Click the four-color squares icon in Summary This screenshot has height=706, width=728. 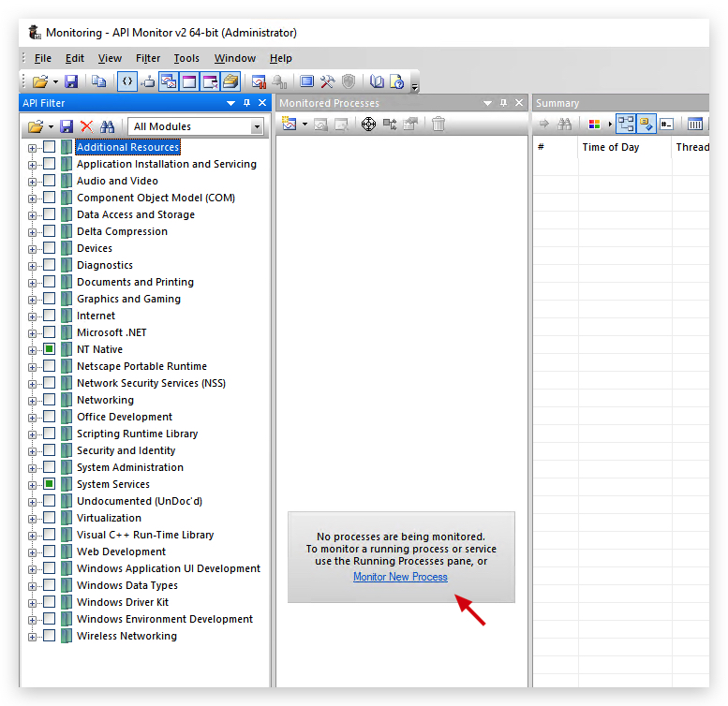(x=594, y=124)
